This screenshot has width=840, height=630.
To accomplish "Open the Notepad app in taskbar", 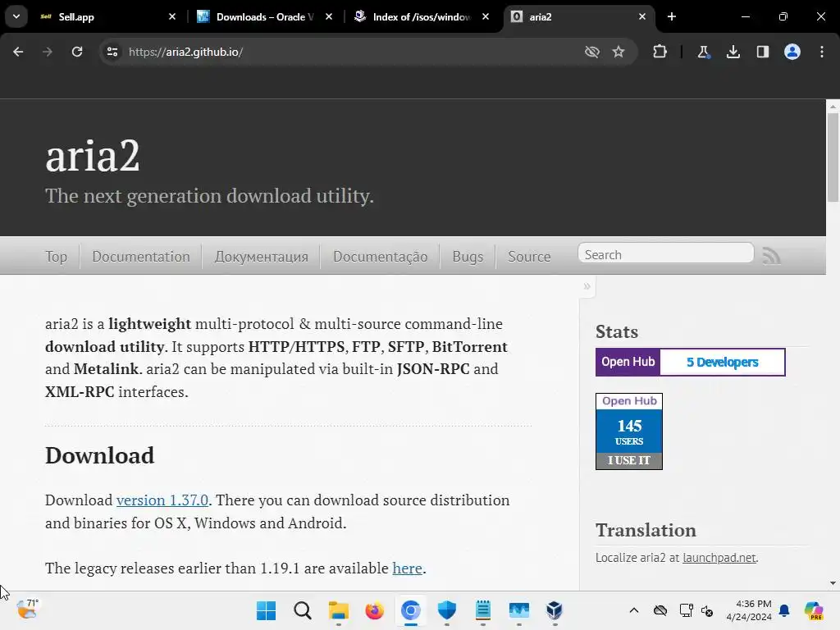I will [482, 610].
